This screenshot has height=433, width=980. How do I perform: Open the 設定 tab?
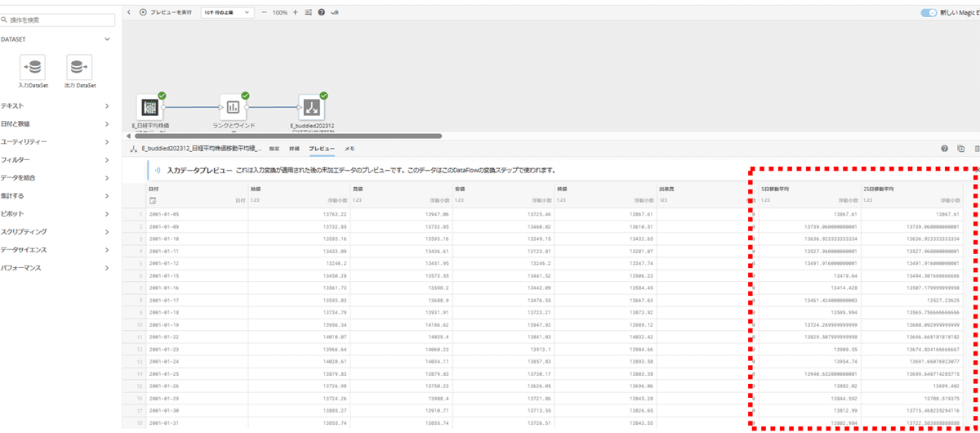[x=274, y=149]
